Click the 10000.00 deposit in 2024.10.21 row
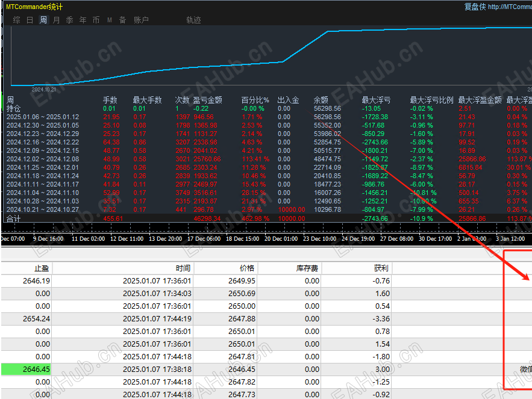Image resolution: width=532 pixels, height=399 pixels. coord(292,209)
